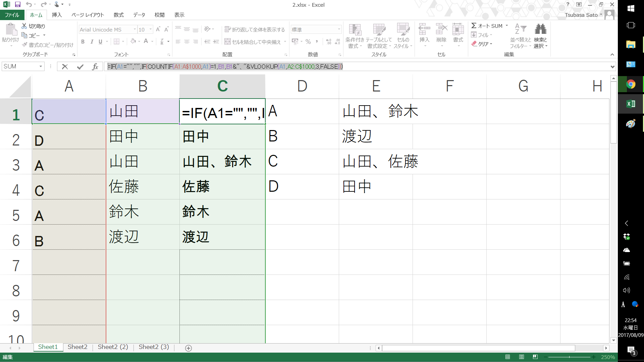
Task: Expand the formula bar with the chevron
Action: pyautogui.click(x=612, y=67)
